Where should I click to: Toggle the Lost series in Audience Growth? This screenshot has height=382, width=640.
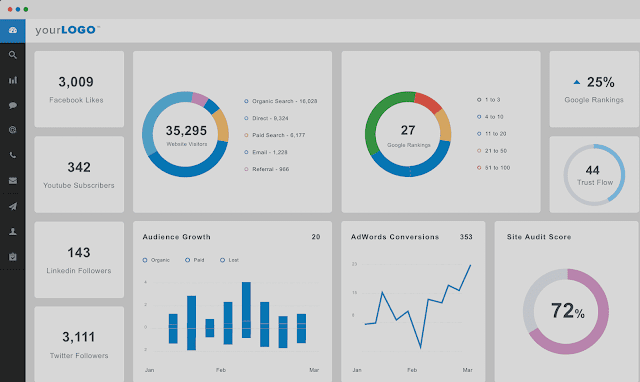click(x=229, y=260)
